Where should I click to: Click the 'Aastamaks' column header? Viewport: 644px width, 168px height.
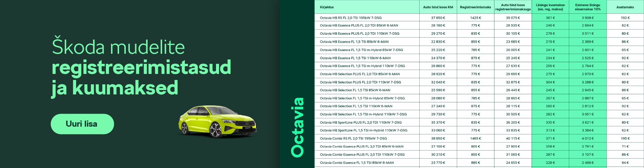[x=625, y=7]
